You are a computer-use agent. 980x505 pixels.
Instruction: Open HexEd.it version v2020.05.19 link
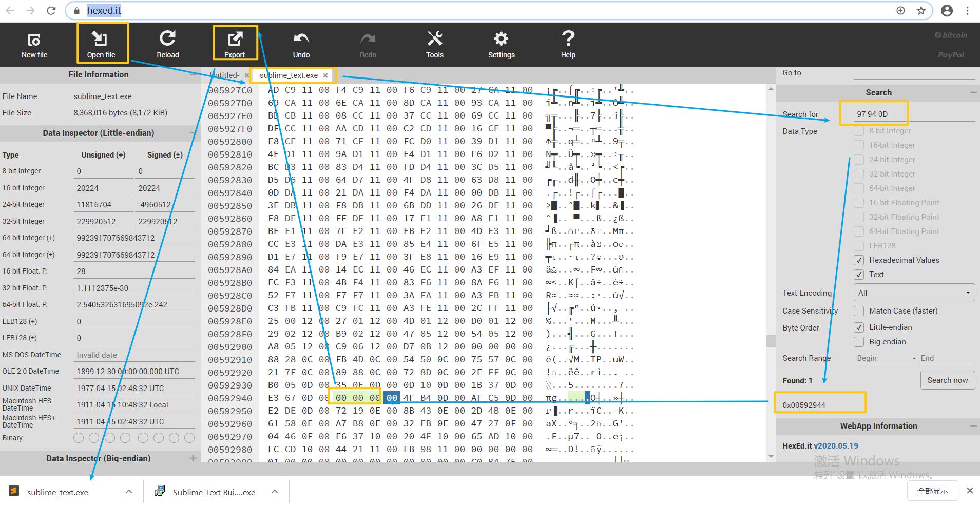836,446
